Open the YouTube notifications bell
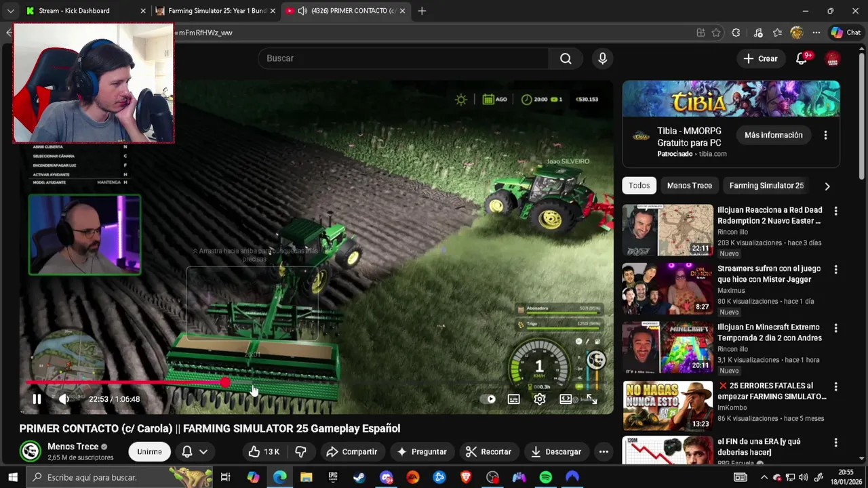This screenshot has width=868, height=488. click(802, 58)
